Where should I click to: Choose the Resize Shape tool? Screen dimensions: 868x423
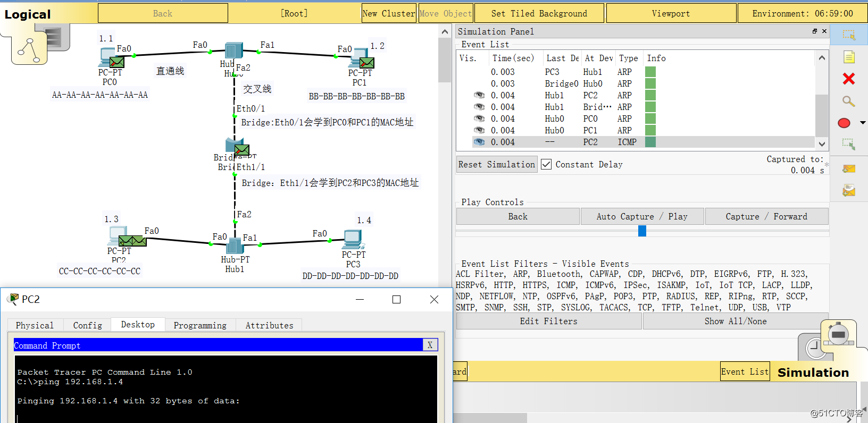coord(848,144)
